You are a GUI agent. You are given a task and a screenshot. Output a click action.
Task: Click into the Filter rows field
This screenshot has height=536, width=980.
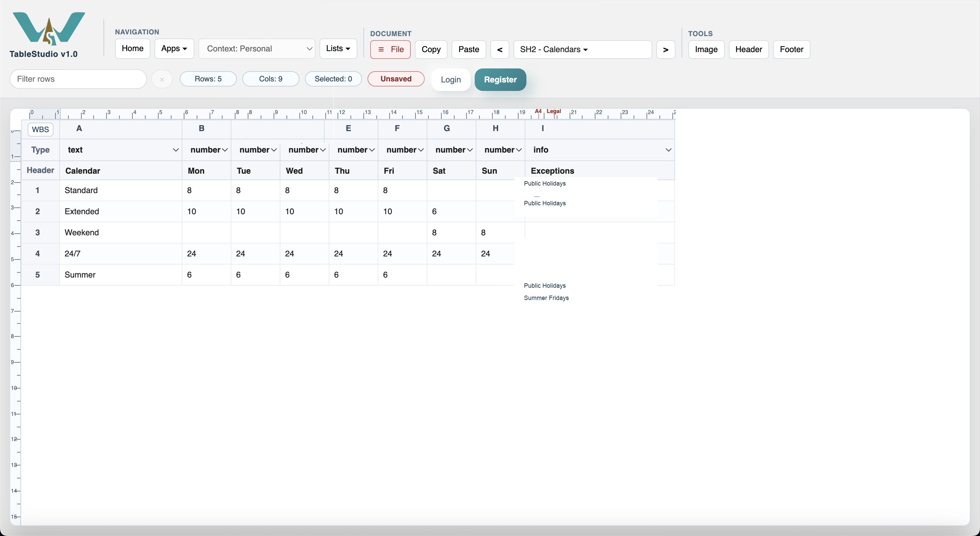pyautogui.click(x=78, y=79)
